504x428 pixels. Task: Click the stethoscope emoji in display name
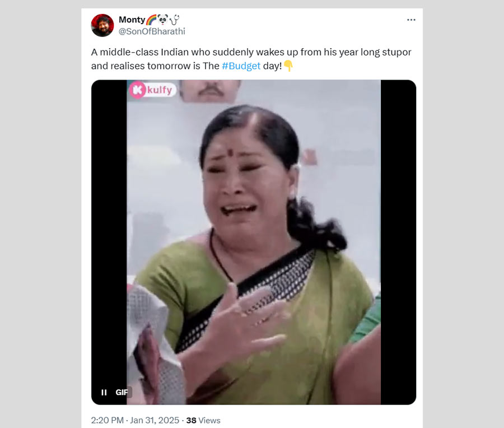point(174,20)
